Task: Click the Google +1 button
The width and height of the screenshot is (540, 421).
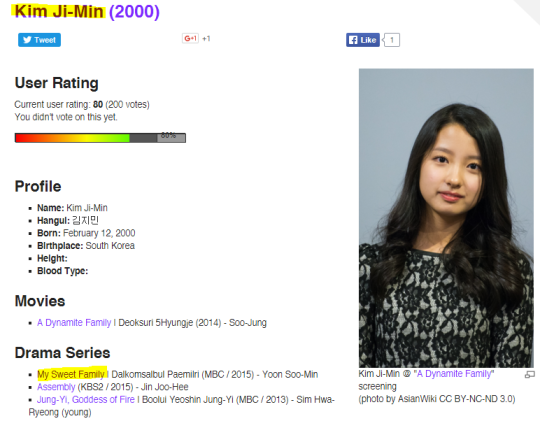Action: (190, 38)
